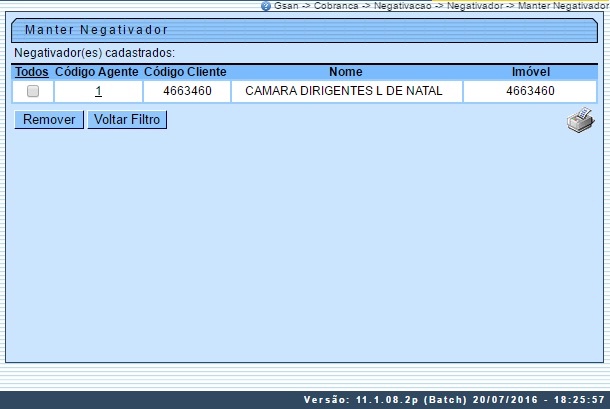Click the printer icon to print report
This screenshot has width=610, height=409.
[x=580, y=120]
